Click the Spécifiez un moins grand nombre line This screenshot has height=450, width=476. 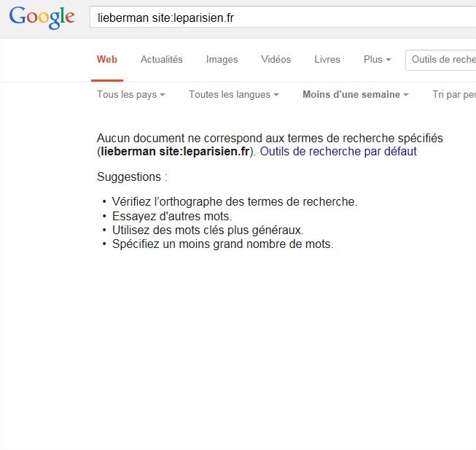[222, 244]
